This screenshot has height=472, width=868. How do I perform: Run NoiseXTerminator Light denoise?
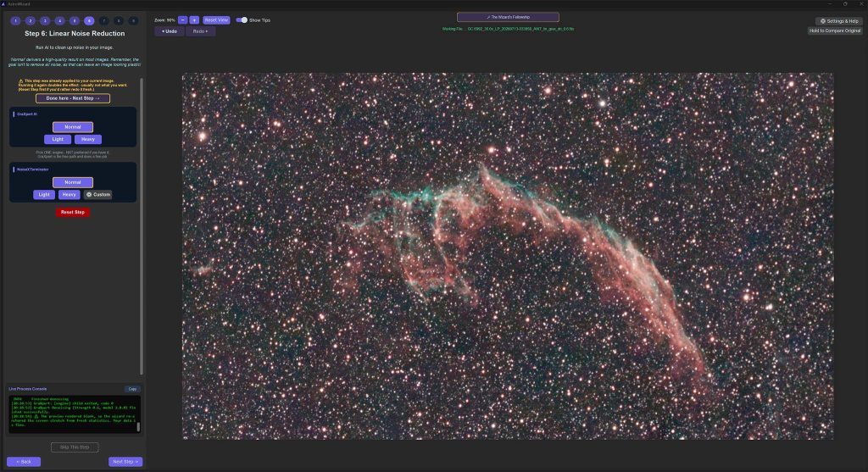[x=44, y=195]
